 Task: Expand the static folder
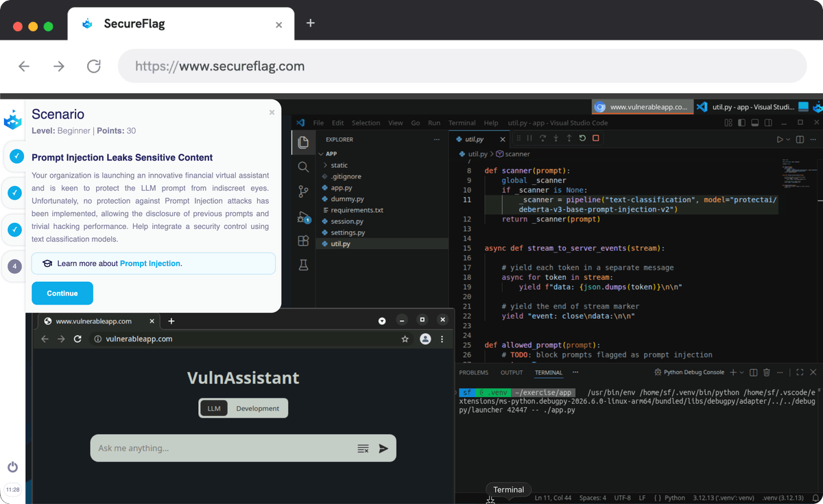[339, 165]
